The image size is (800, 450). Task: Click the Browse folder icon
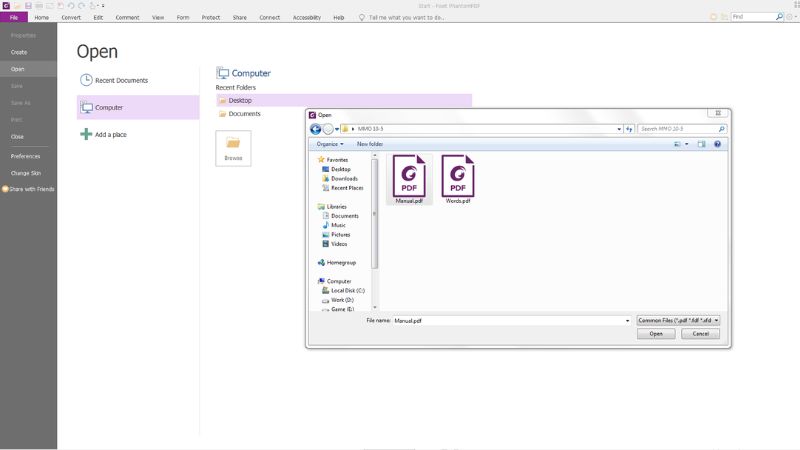233,145
